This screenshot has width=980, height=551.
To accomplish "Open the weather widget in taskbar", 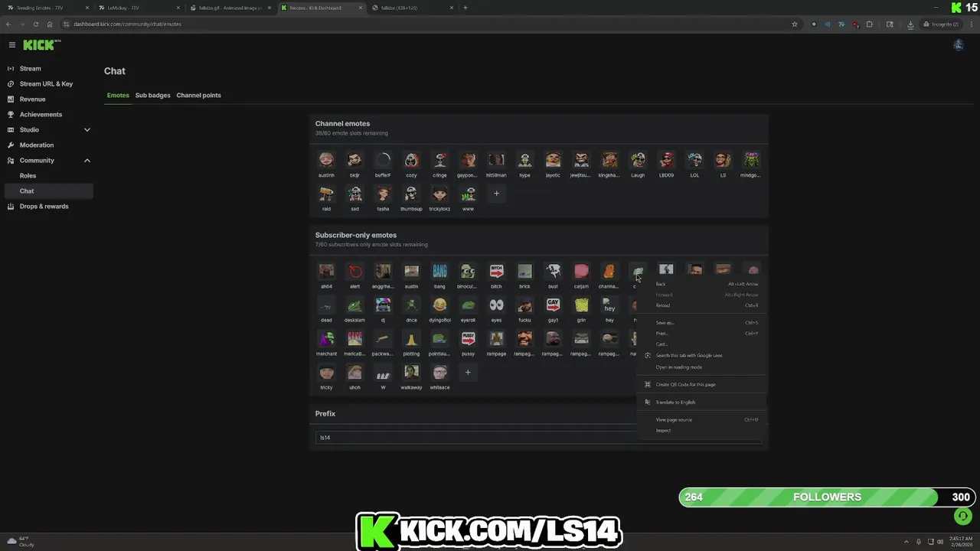I will point(21,541).
